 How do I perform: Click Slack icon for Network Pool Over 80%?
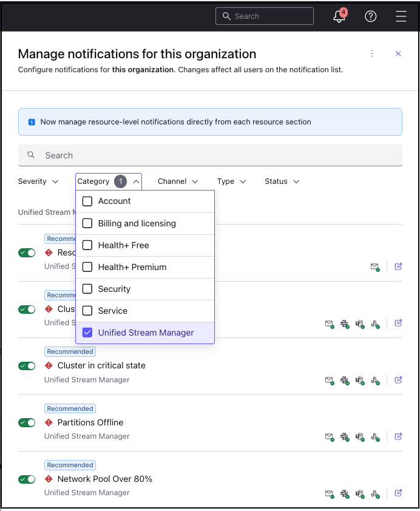tap(345, 494)
